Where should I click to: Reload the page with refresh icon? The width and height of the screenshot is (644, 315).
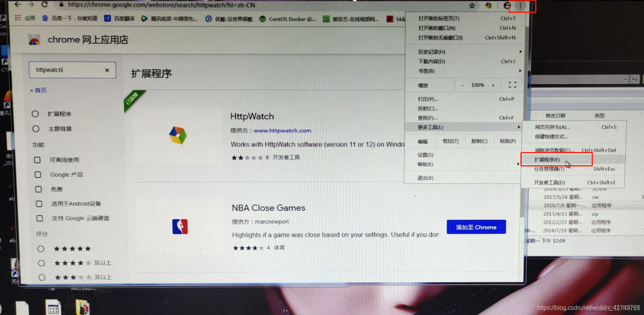(44, 5)
